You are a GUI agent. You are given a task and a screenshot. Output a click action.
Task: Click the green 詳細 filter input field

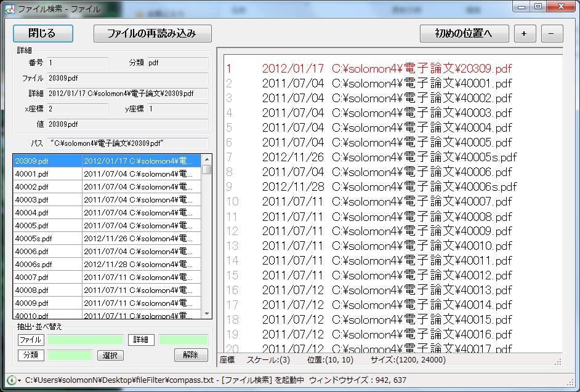[183, 340]
